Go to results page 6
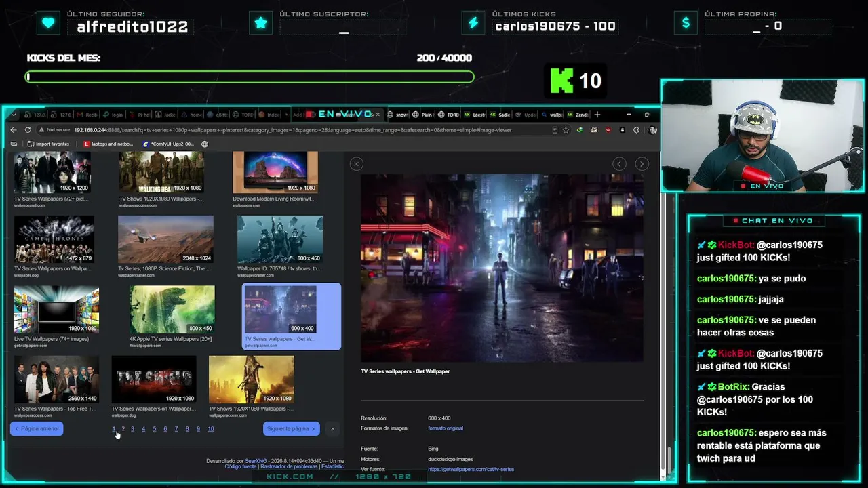This screenshot has height=488, width=868. [x=165, y=428]
